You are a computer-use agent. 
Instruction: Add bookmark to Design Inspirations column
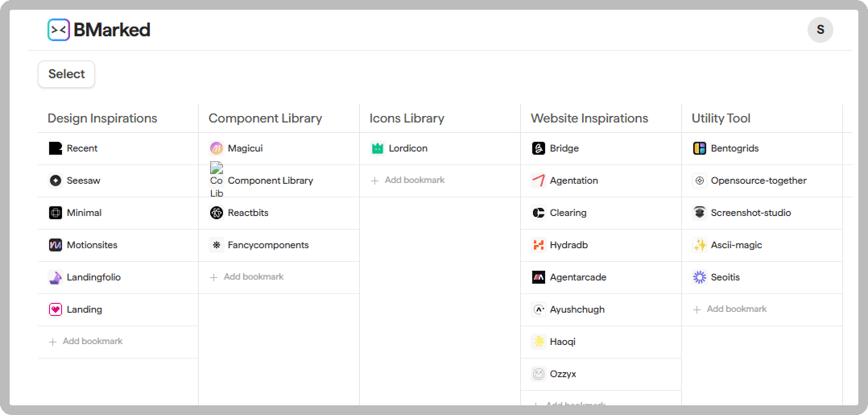pyautogui.click(x=86, y=342)
